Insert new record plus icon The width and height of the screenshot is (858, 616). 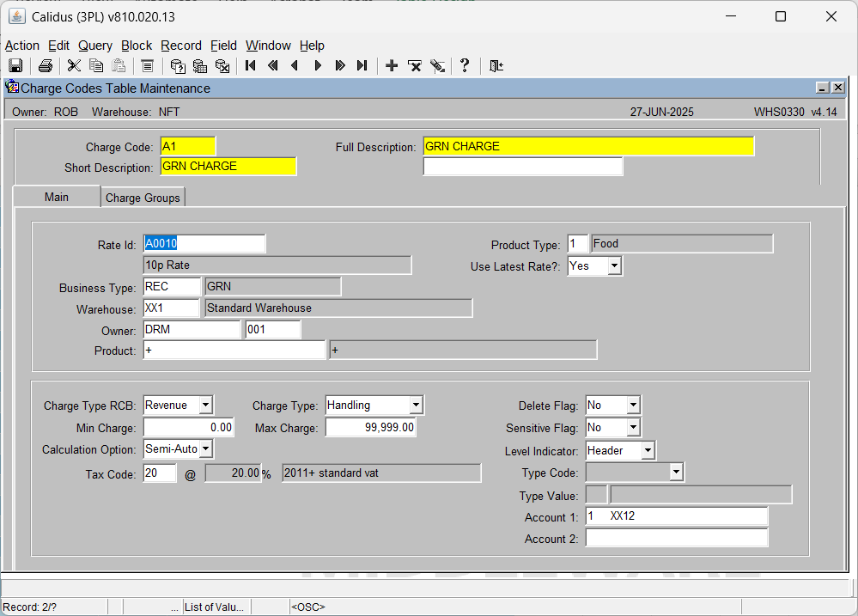[392, 65]
